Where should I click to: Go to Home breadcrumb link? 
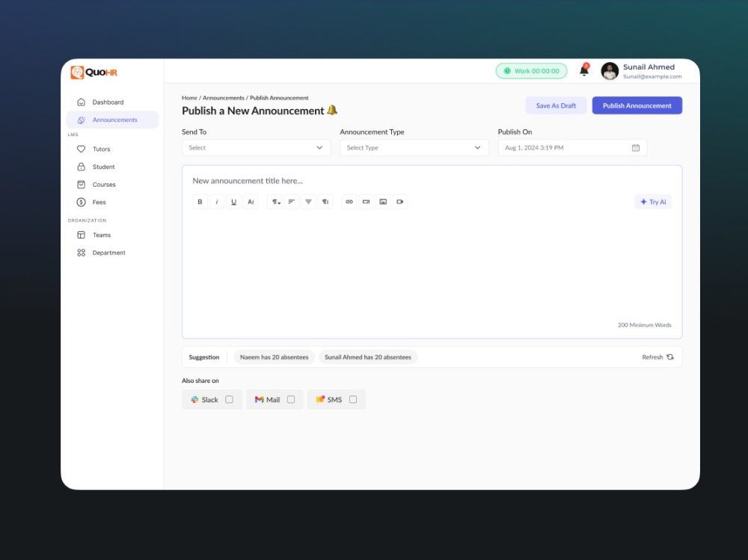click(x=189, y=98)
